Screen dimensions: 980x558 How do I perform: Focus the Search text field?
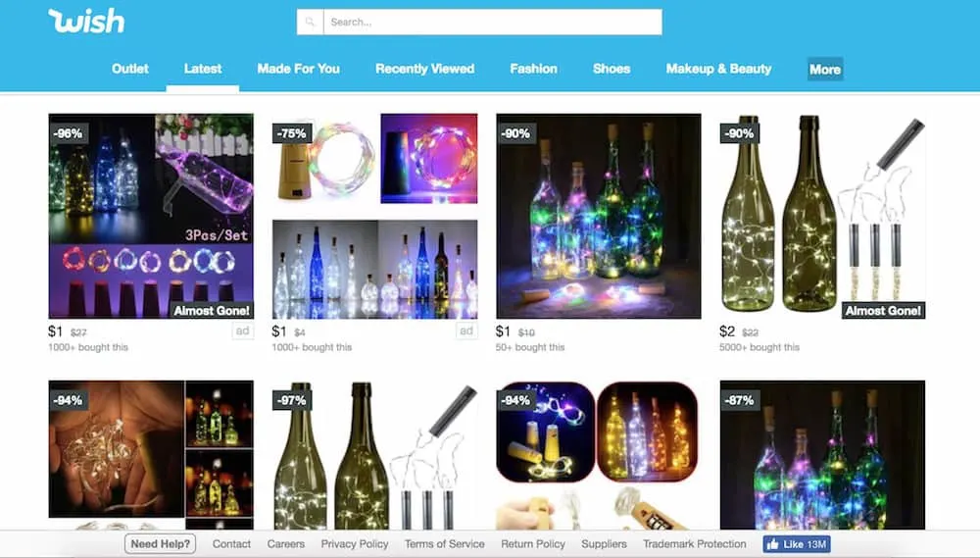(x=493, y=22)
